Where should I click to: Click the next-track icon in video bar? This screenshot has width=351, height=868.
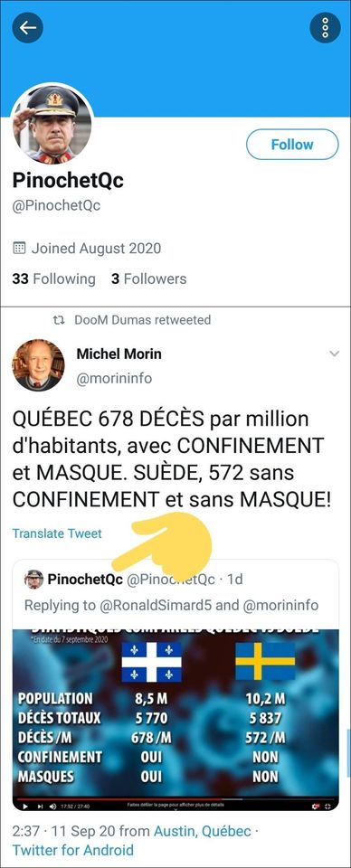point(39,807)
